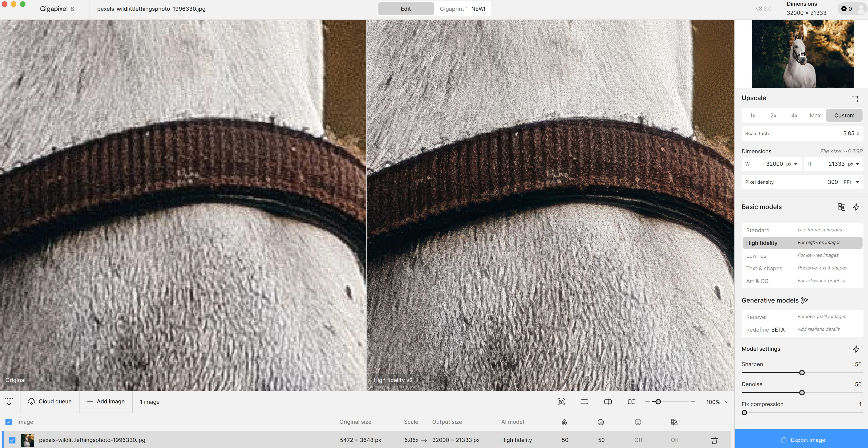
Task: Select the side-by-side comparison view icon
Action: [631, 401]
